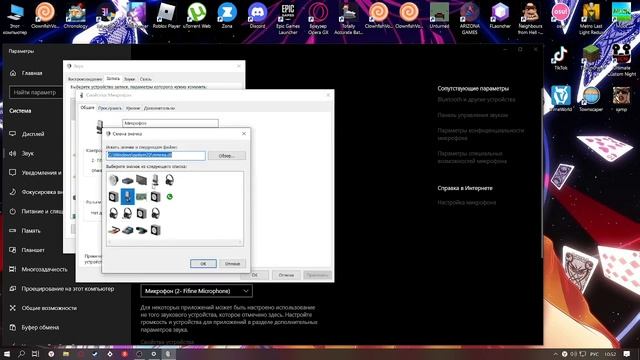Open Дополнительно tab in microphone properties
Viewport: 640px width, 360px height.
(x=160, y=108)
